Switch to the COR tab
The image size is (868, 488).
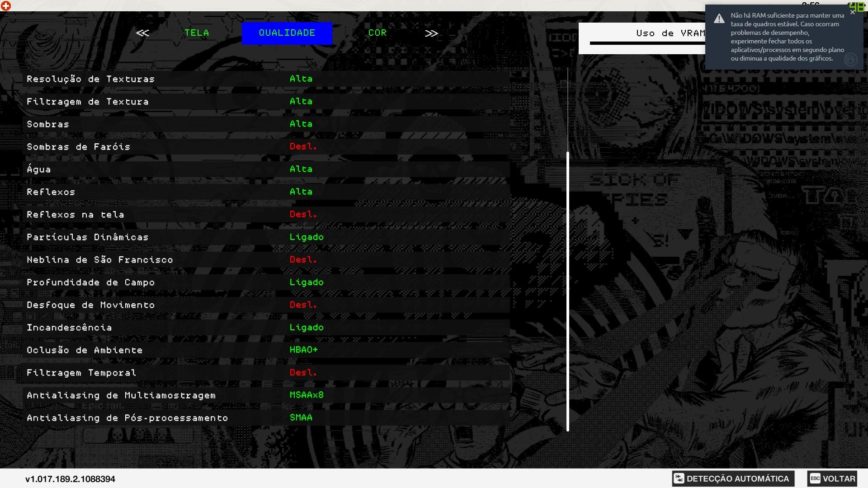pyautogui.click(x=377, y=33)
